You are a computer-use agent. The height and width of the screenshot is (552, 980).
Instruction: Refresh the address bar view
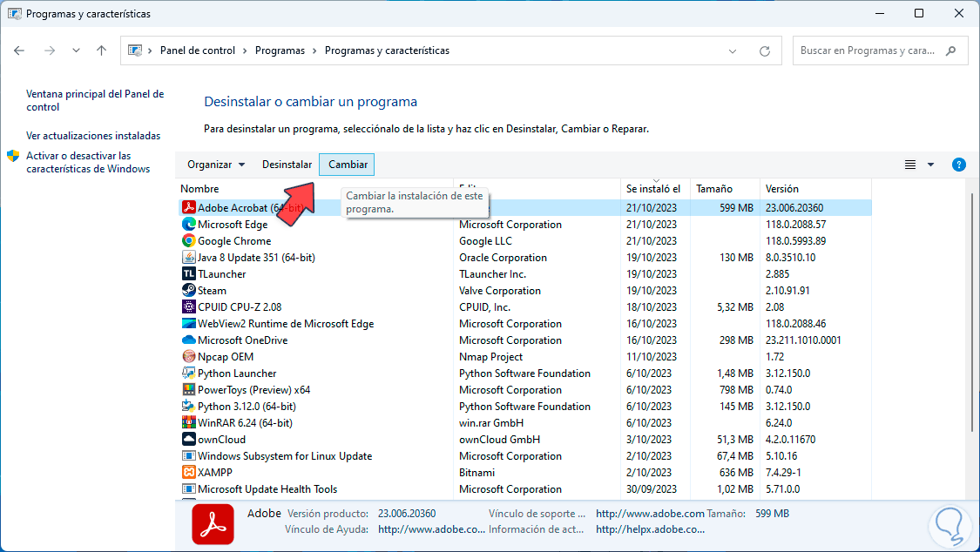(764, 51)
